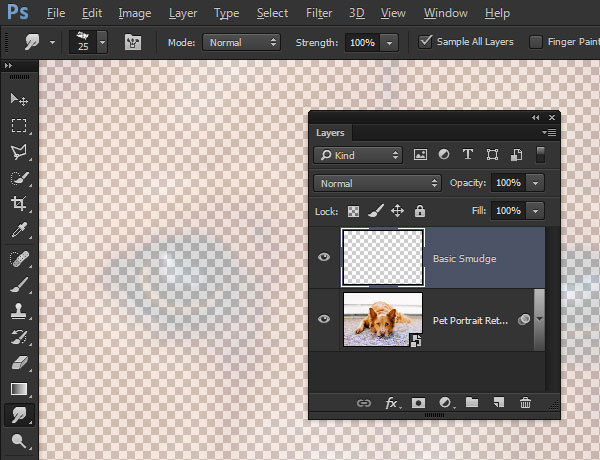
Task: Filter layers by pixel layers
Action: tap(420, 155)
